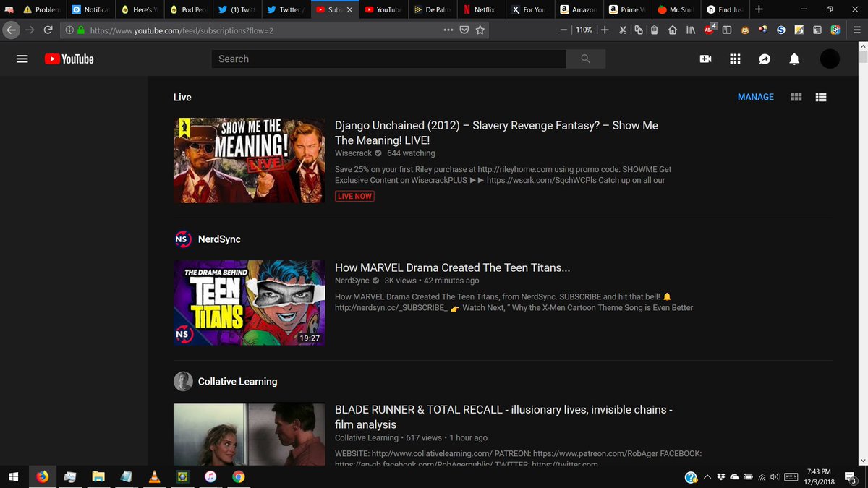Viewport: 868px width, 488px height.
Task: Zoom in with plus button
Action: [605, 30]
